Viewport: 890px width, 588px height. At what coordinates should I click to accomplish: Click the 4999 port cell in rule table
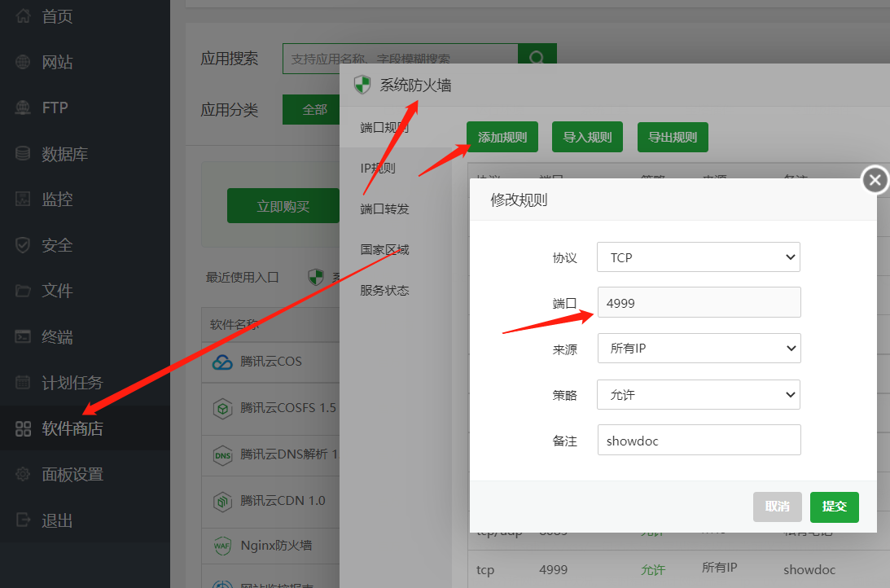[553, 569]
